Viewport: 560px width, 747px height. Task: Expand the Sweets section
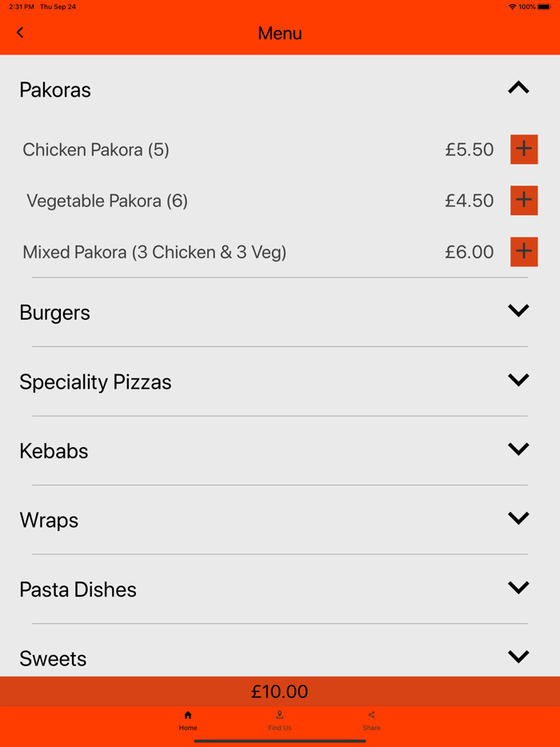[518, 656]
